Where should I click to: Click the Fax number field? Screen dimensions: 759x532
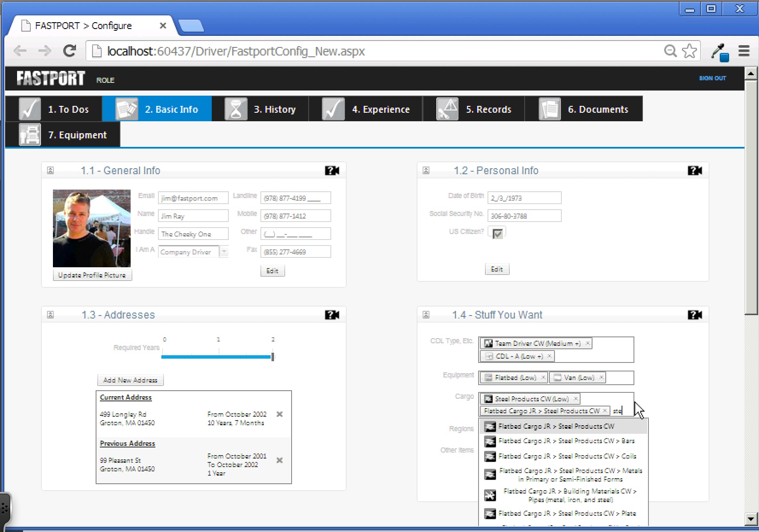[x=295, y=252]
